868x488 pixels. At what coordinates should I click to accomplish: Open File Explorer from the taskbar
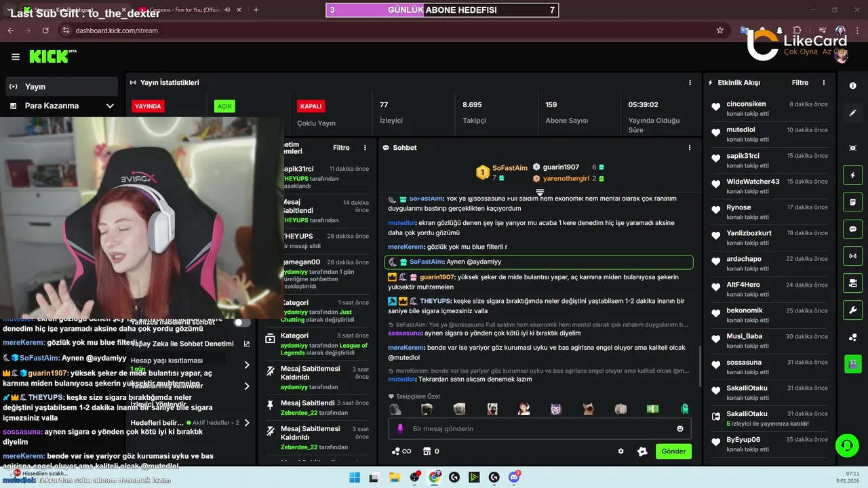tap(395, 477)
